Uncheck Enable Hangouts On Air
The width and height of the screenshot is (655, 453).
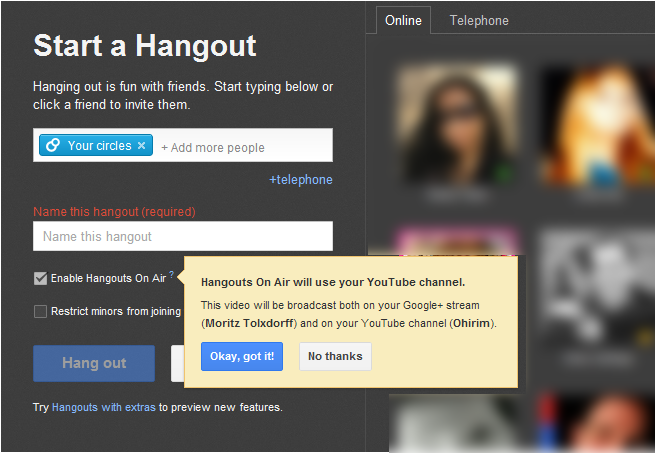coord(41,278)
